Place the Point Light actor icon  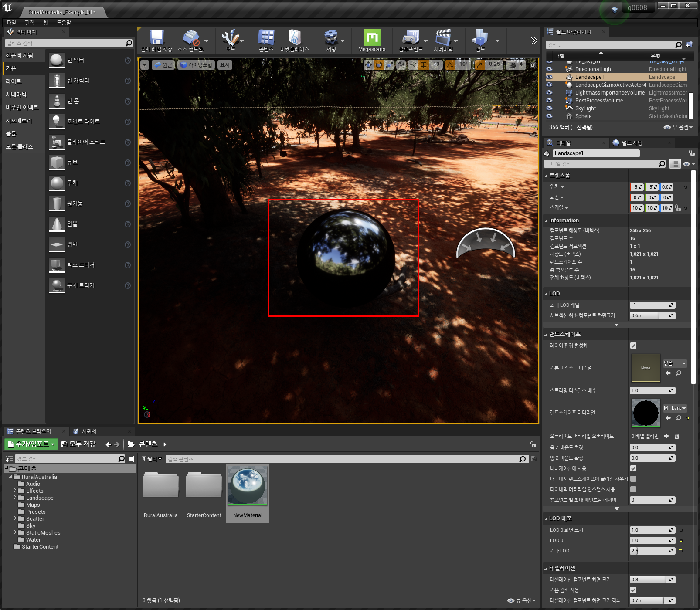[57, 122]
